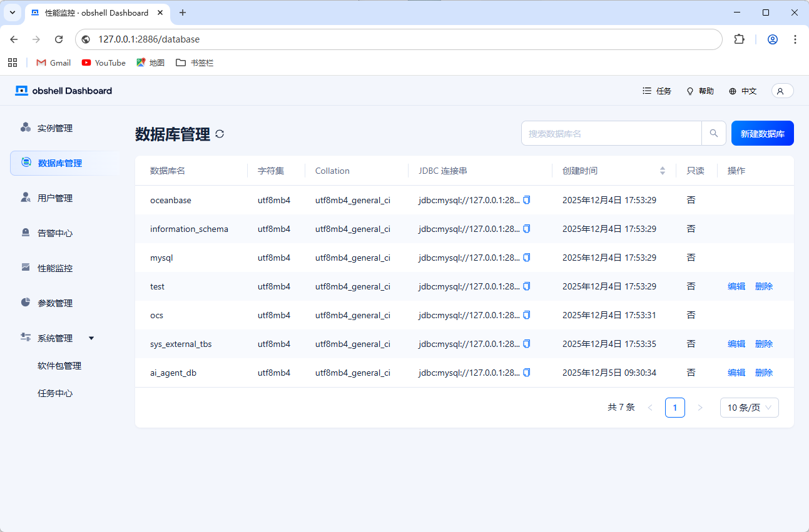
Task: Copy JDBC string for ai_agent_db row
Action: 526,373
